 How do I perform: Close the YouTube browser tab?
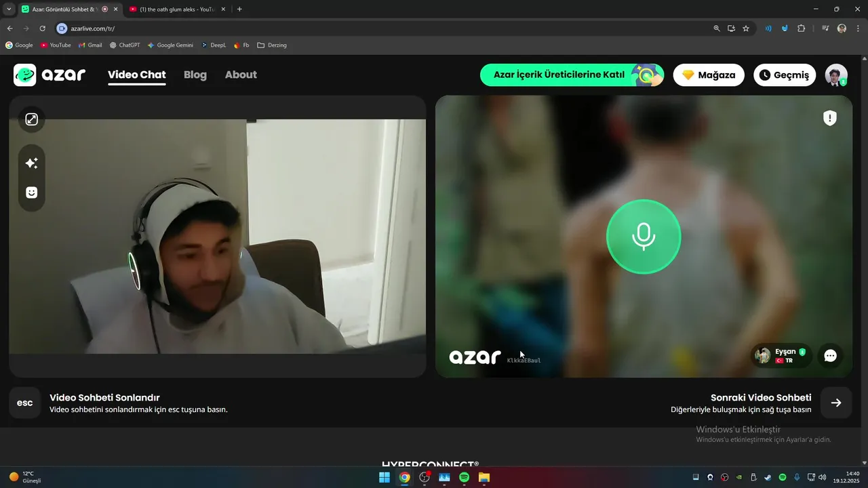click(223, 9)
